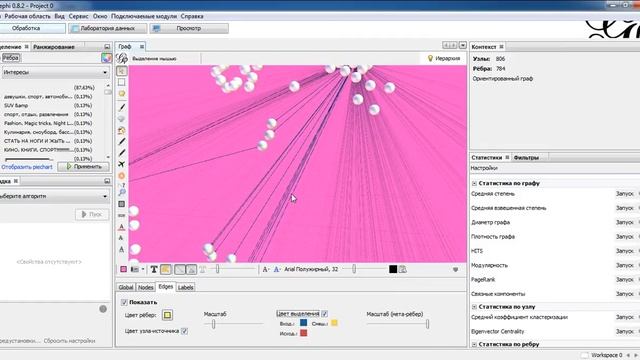Run the PageRank statistic
Image resolution: width=640 pixels, height=360 pixels.
point(624,280)
